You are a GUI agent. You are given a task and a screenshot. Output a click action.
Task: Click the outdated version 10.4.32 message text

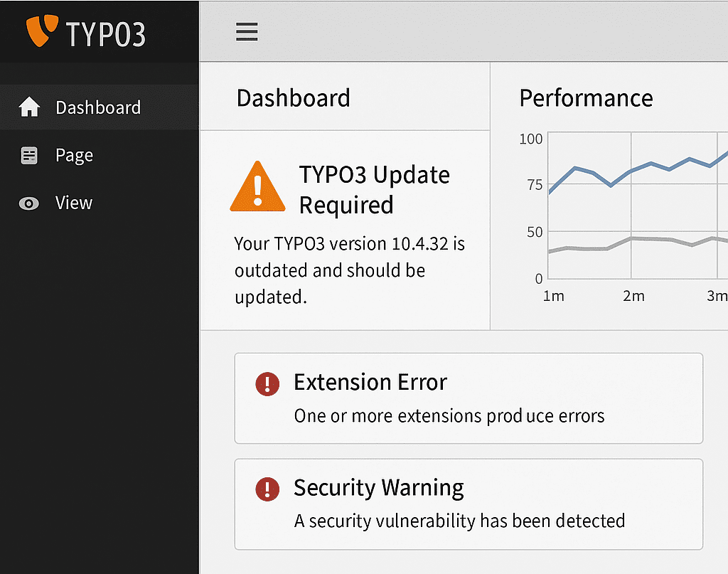[x=349, y=270]
